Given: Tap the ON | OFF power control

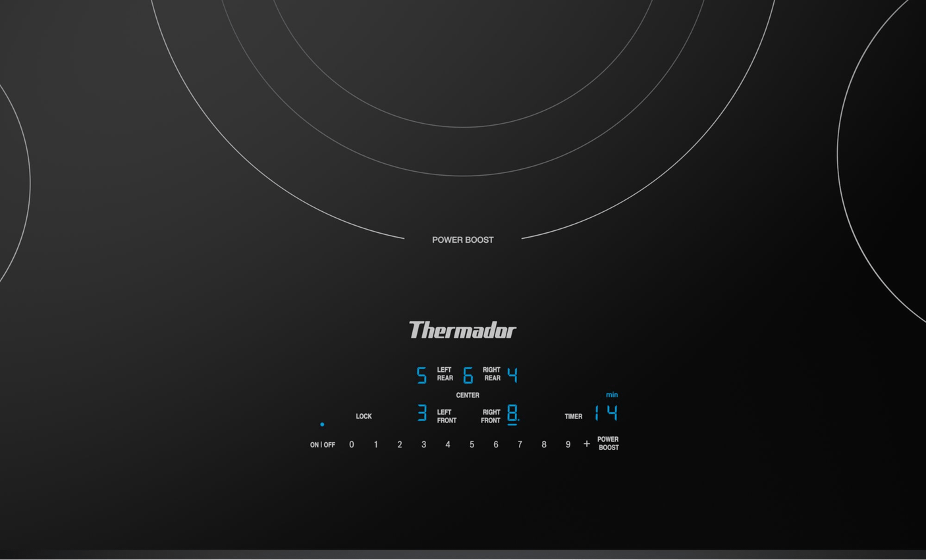Looking at the screenshot, I should tap(323, 445).
